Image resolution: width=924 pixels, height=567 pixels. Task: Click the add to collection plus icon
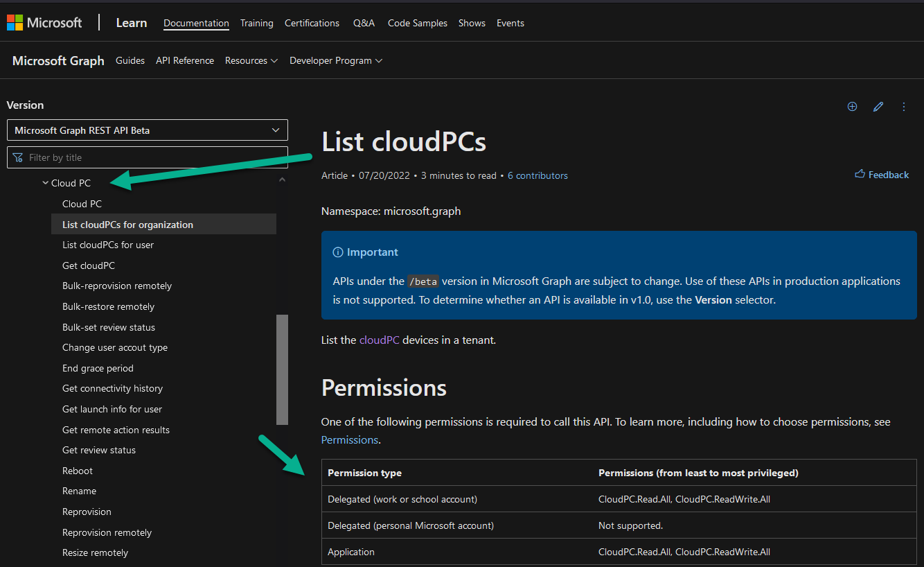(x=853, y=107)
